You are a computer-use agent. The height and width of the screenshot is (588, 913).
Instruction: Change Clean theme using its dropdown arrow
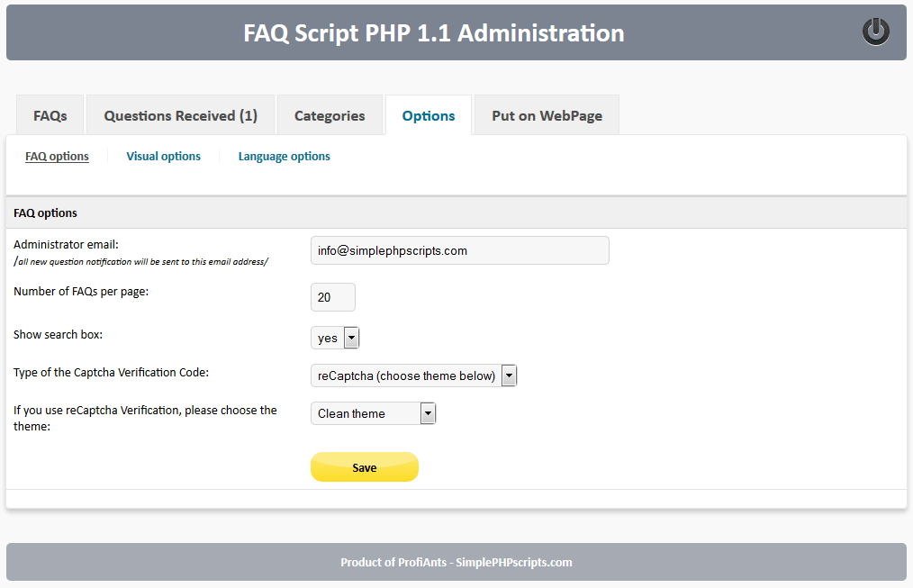tap(428, 412)
